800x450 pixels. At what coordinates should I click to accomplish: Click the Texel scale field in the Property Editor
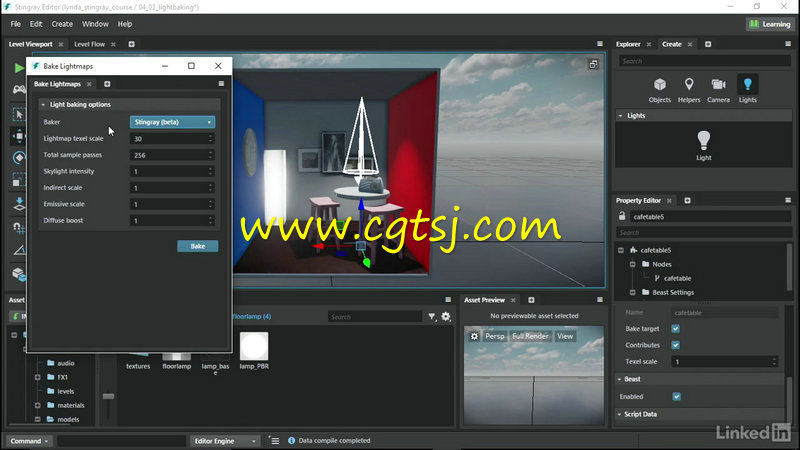click(725, 361)
